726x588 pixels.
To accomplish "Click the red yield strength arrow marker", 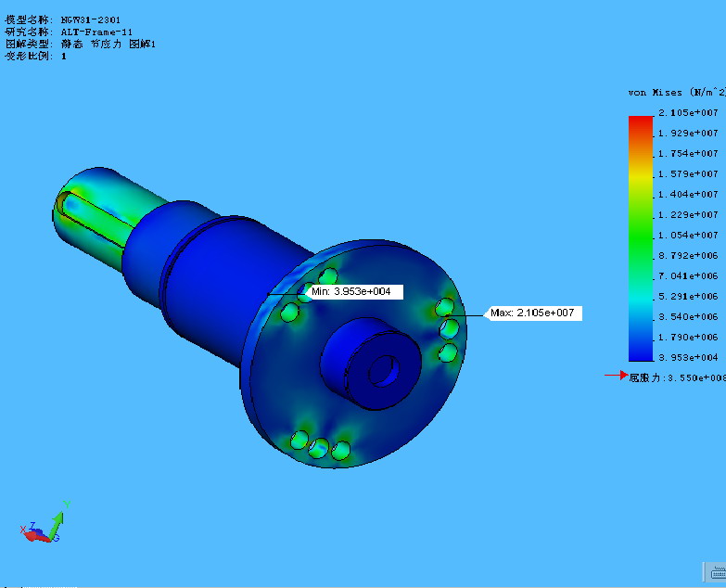I will coord(617,375).
